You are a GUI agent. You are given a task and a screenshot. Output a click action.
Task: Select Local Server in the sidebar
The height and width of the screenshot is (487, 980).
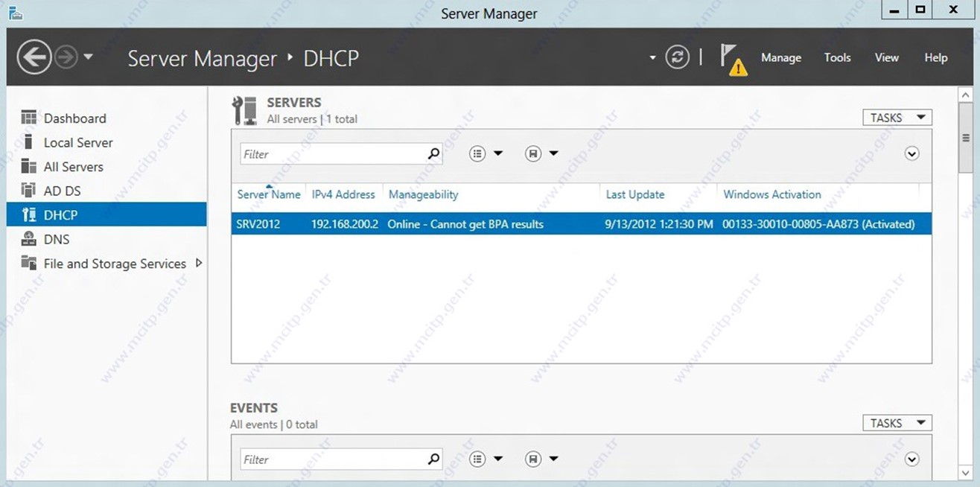(x=78, y=142)
